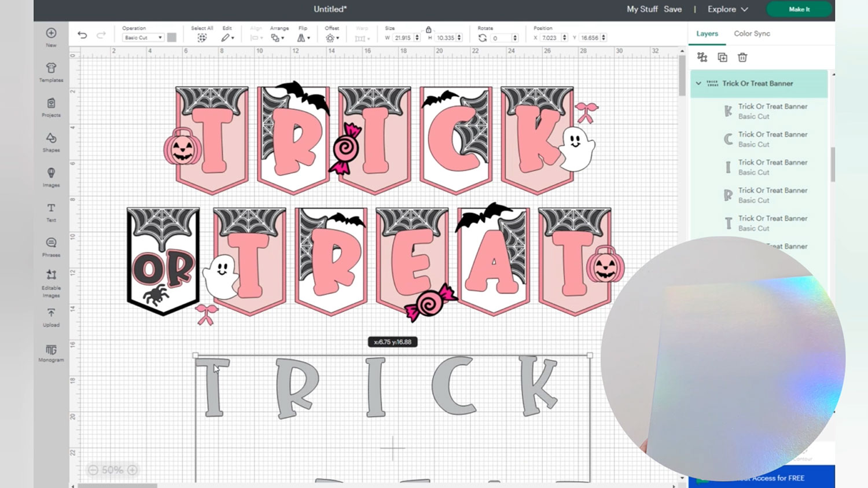Click the Rotate angle input field

coord(501,38)
